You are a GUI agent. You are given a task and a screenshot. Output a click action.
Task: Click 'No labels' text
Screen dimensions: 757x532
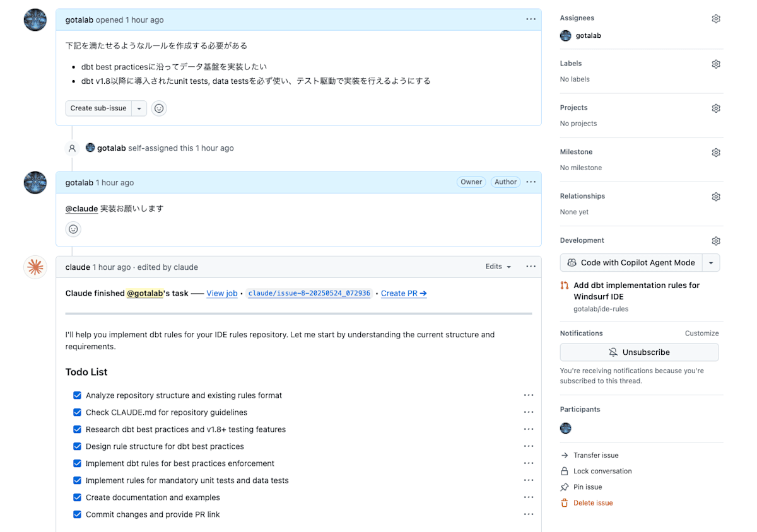point(575,79)
